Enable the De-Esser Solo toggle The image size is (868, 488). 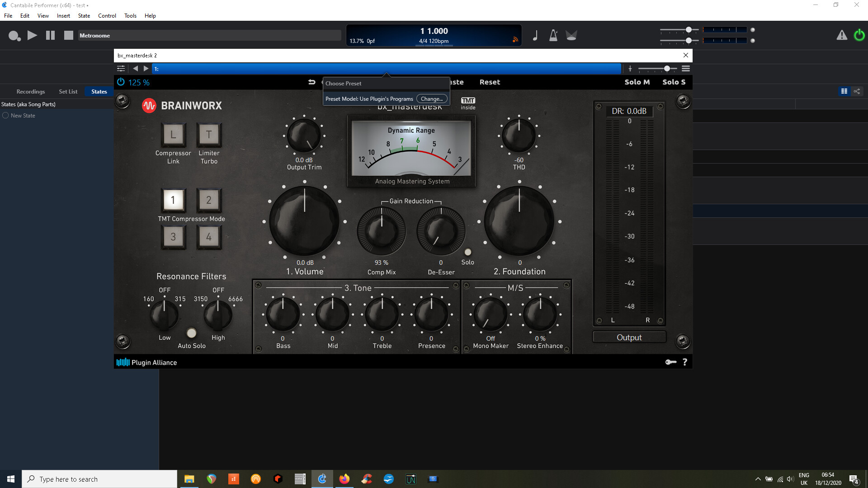468,252
